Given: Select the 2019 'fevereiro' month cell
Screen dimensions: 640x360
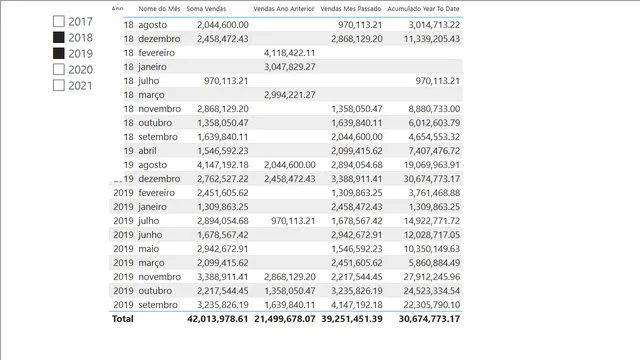Looking at the screenshot, I should pos(156,193).
